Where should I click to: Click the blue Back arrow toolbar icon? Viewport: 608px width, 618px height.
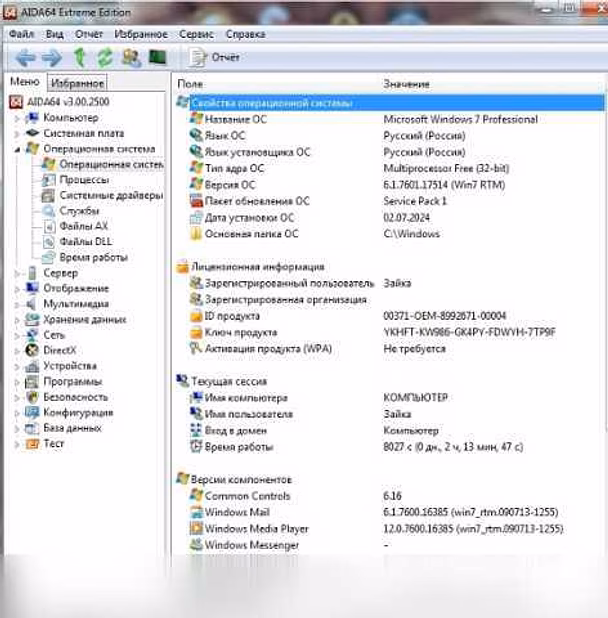pyautogui.click(x=26, y=58)
